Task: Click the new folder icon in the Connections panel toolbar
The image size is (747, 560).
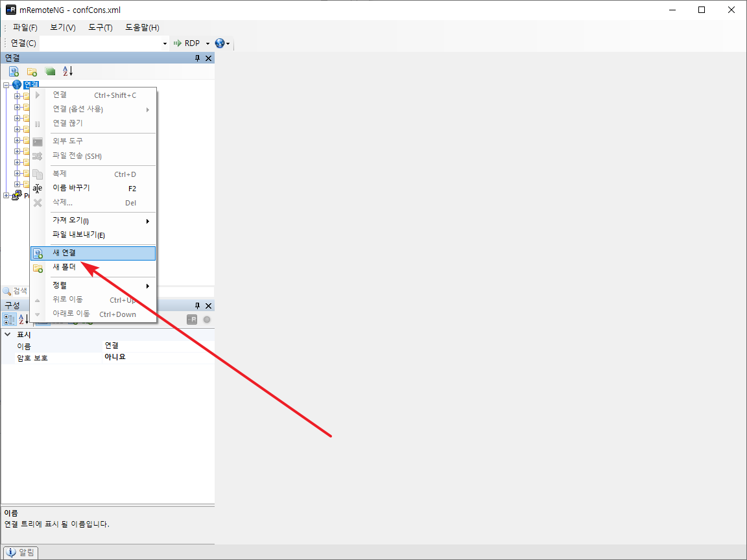Action: pos(32,71)
